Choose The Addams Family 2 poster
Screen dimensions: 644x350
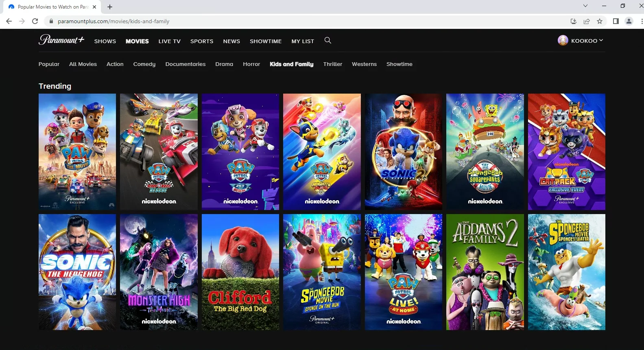(x=485, y=272)
